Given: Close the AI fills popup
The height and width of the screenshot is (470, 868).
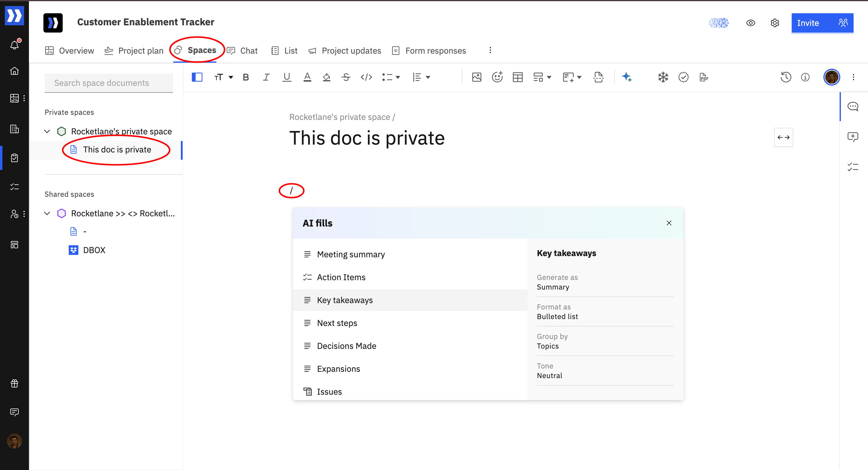Looking at the screenshot, I should [669, 223].
